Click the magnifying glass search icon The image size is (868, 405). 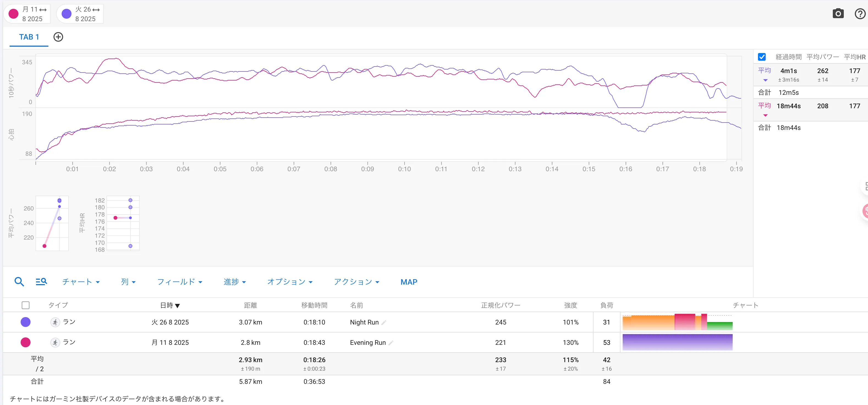point(19,282)
